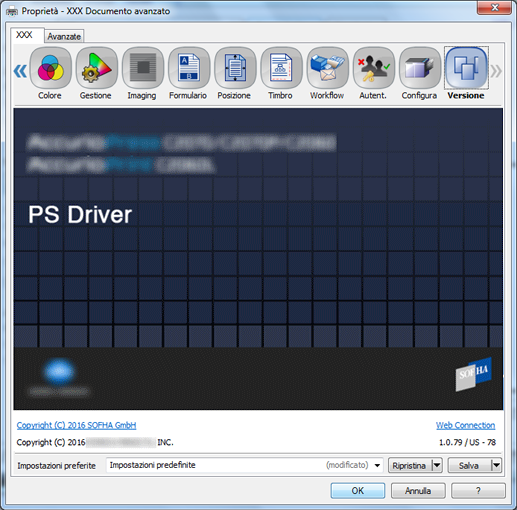Switch to the Avanzate tab
The image size is (517, 510).
(x=64, y=36)
